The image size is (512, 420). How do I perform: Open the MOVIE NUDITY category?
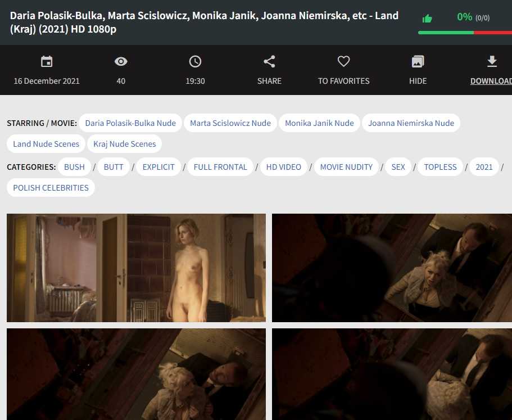coord(346,167)
